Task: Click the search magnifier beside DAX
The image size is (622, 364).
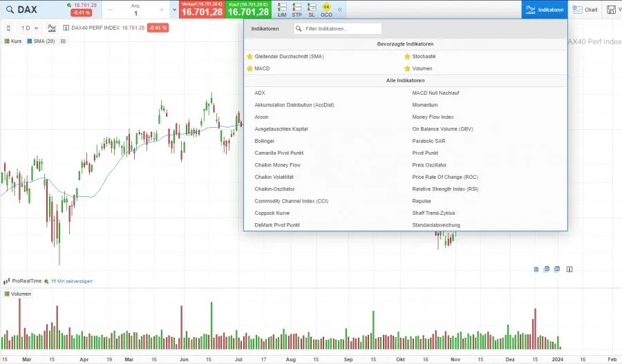Action: click(10, 10)
